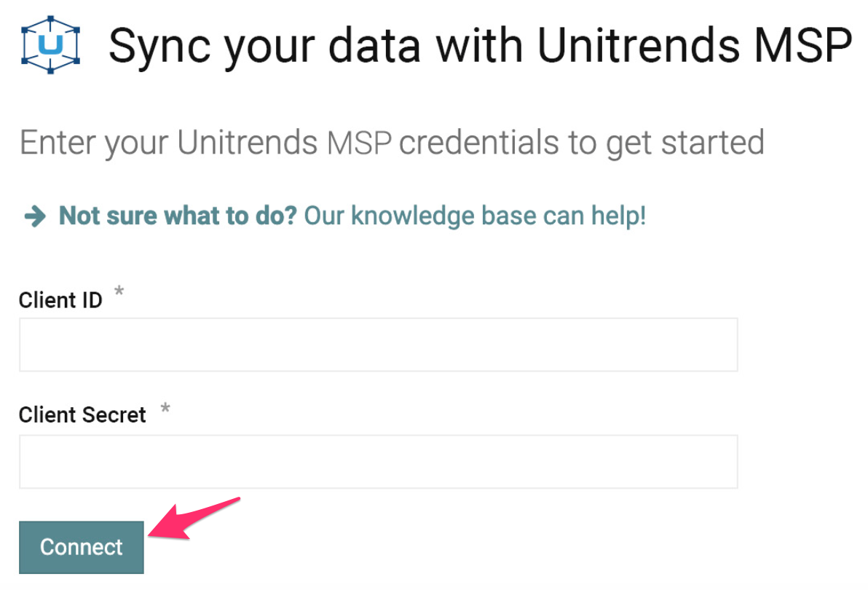Screen dimensions: 868x590
Task: Click the required asterisk next to Client ID
Action: pyautogui.click(x=119, y=293)
